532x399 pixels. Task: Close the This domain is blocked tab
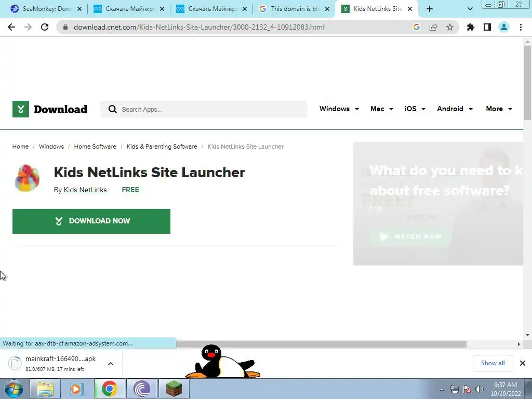(x=327, y=9)
